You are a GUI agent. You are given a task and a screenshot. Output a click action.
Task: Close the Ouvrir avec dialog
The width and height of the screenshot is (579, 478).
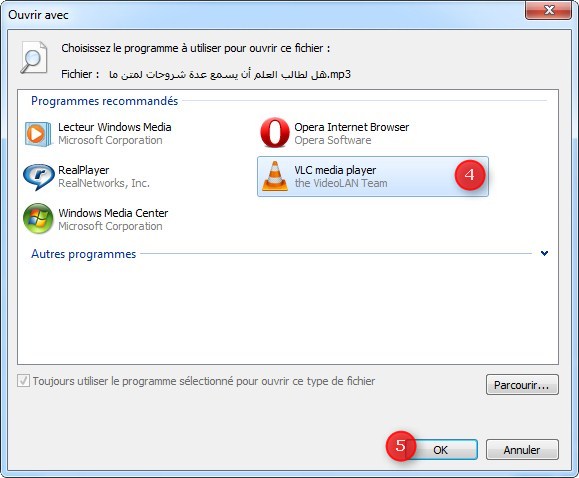click(x=549, y=10)
